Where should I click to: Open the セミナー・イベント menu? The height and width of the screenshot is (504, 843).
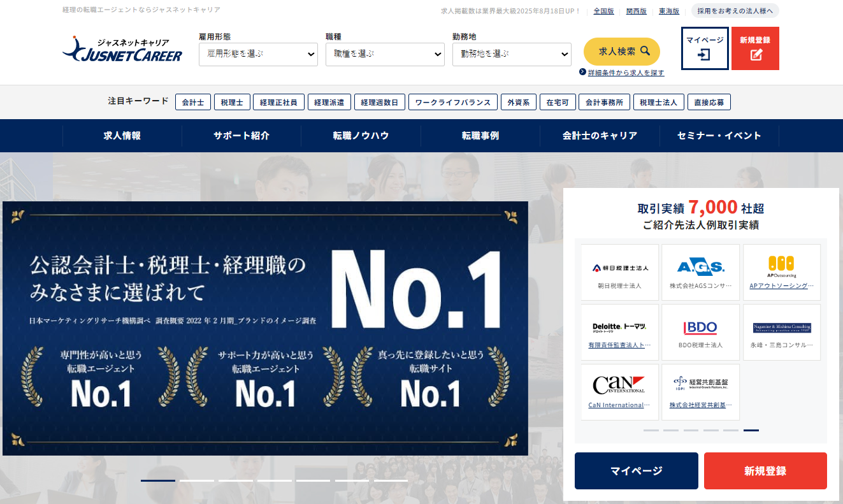pos(719,136)
